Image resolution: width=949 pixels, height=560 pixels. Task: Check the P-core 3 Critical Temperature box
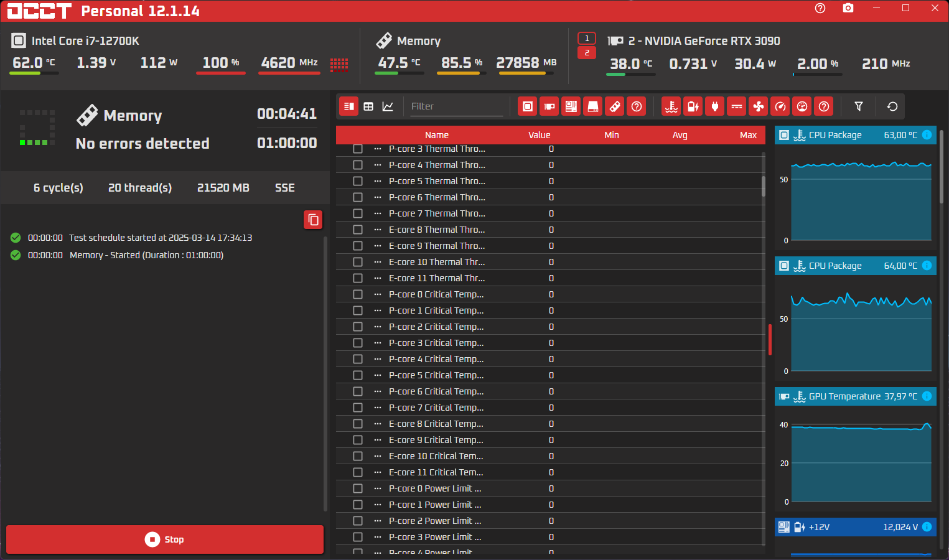click(358, 343)
